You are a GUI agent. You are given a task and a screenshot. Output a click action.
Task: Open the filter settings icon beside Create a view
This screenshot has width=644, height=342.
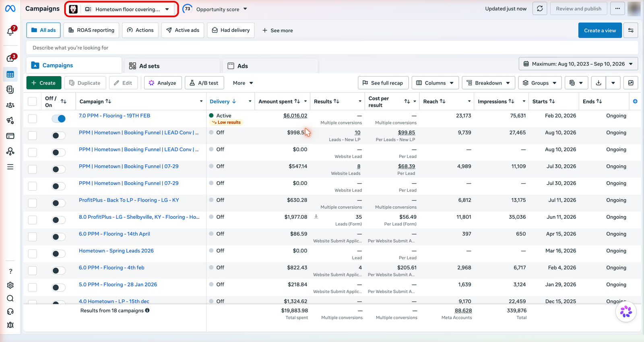tap(631, 31)
